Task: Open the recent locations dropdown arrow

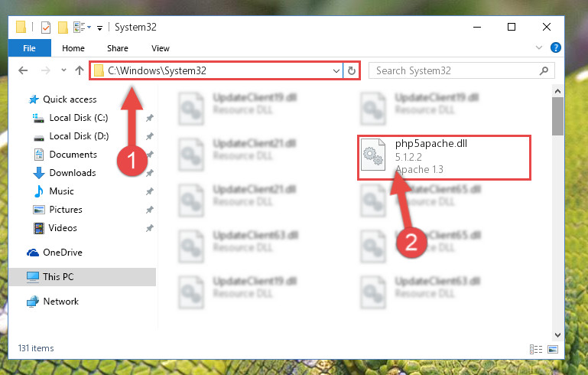Action: coord(63,70)
